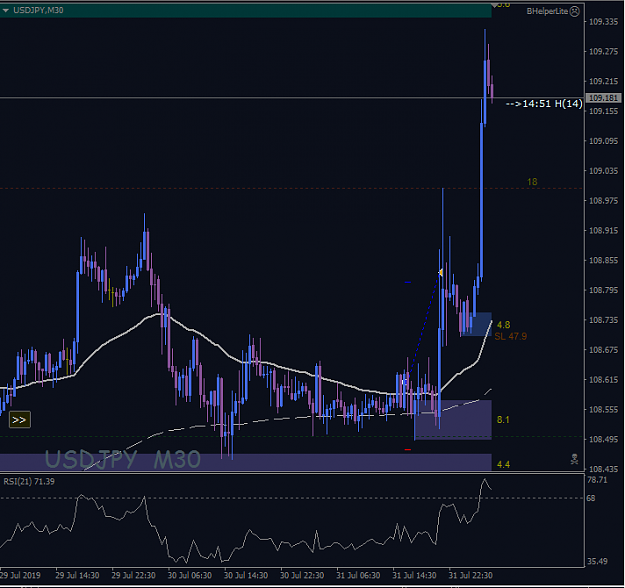This screenshot has width=625, height=588.
Task: Click the time label 29 Jul 14:30
Action: 77,575
